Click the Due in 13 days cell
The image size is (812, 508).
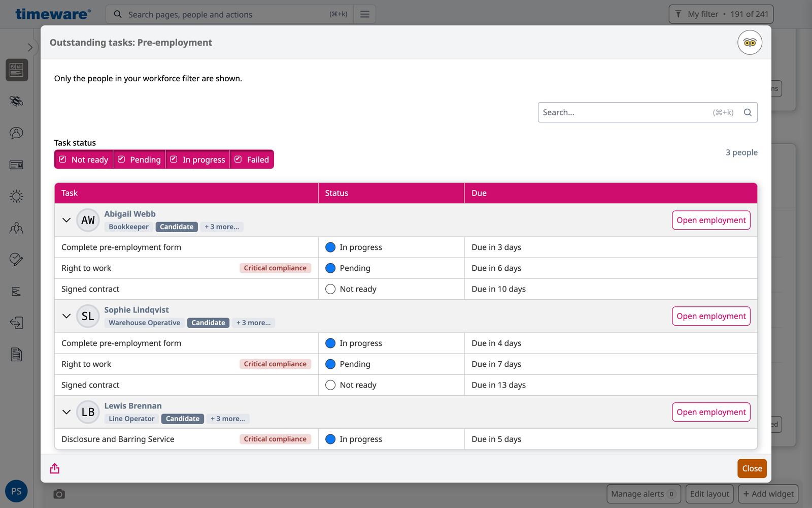(x=611, y=385)
